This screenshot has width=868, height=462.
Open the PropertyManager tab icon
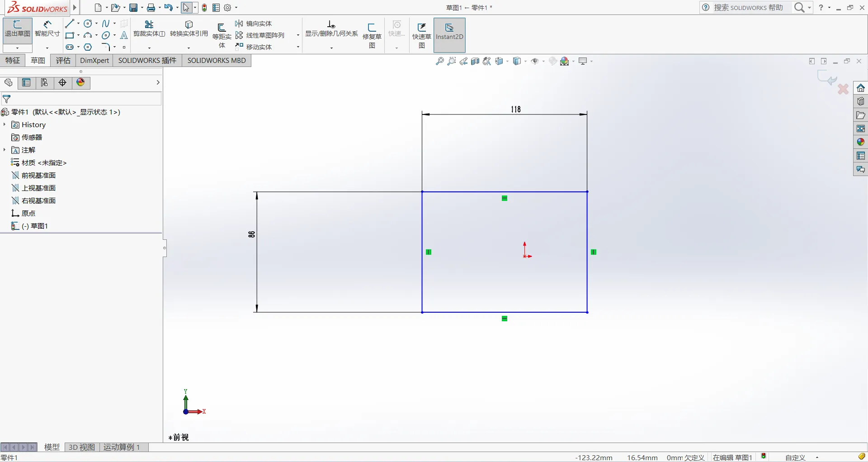pos(26,82)
